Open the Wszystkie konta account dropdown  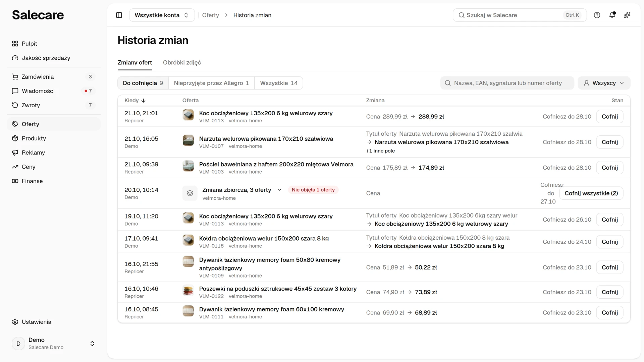[162, 15]
